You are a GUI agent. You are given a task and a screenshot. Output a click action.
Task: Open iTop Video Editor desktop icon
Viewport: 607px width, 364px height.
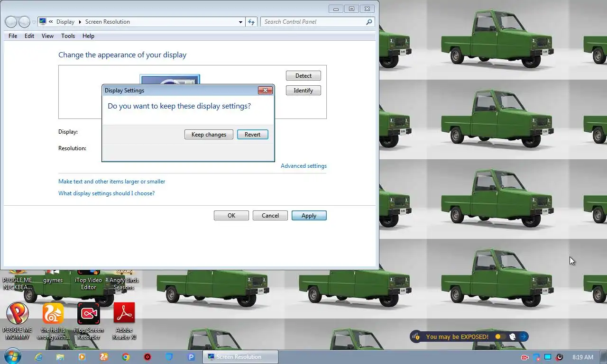[89, 280]
